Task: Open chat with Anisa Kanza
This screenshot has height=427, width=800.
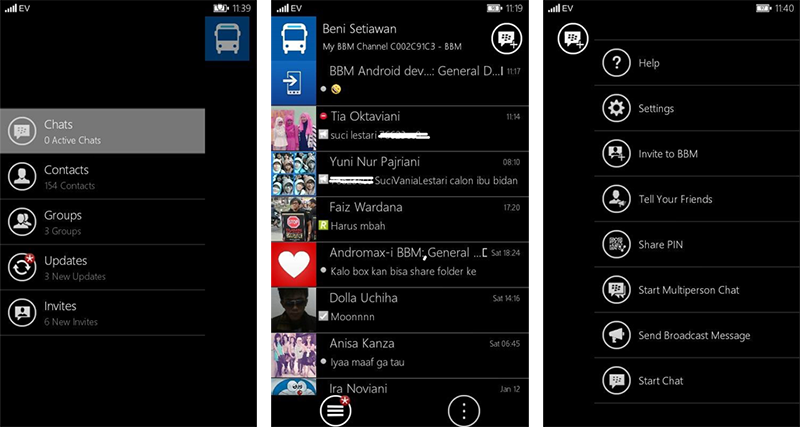Action: 400,356
